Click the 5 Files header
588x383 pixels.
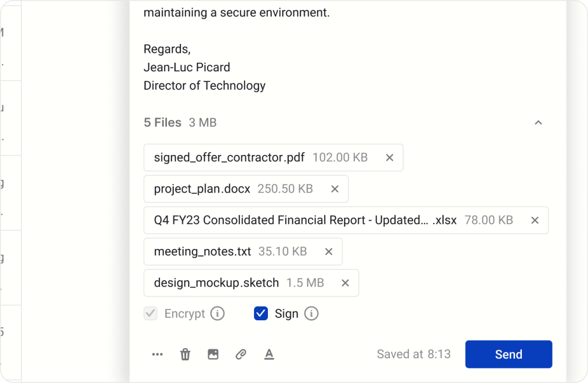[162, 122]
